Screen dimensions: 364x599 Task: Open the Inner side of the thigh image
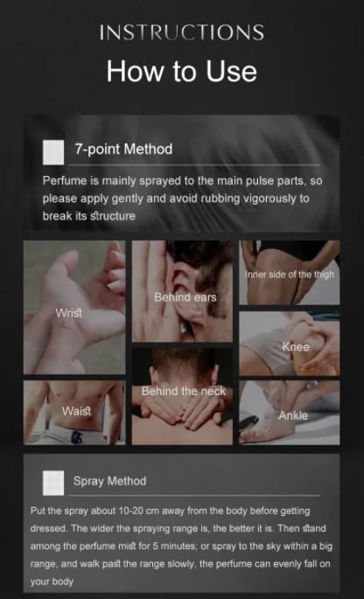290,272
